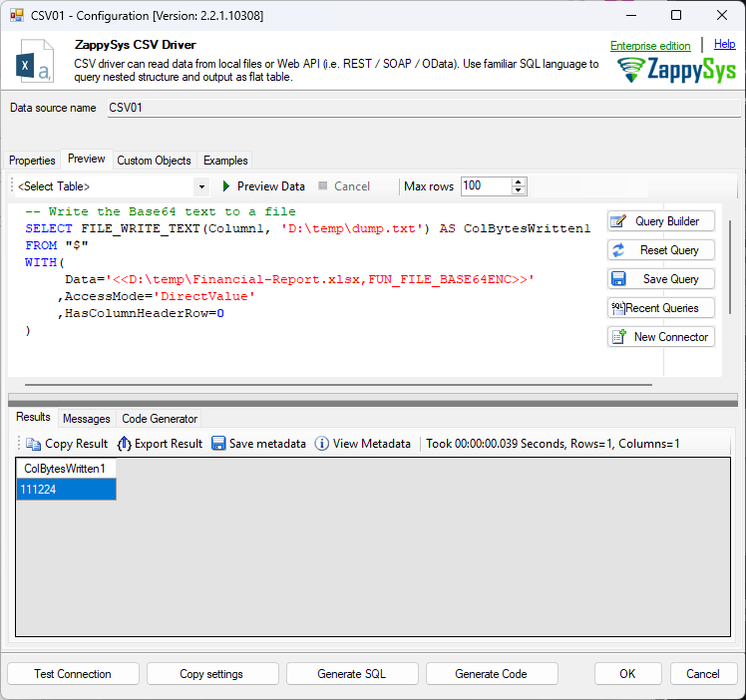The width and height of the screenshot is (746, 700).
Task: Open the Help link
Action: (725, 44)
